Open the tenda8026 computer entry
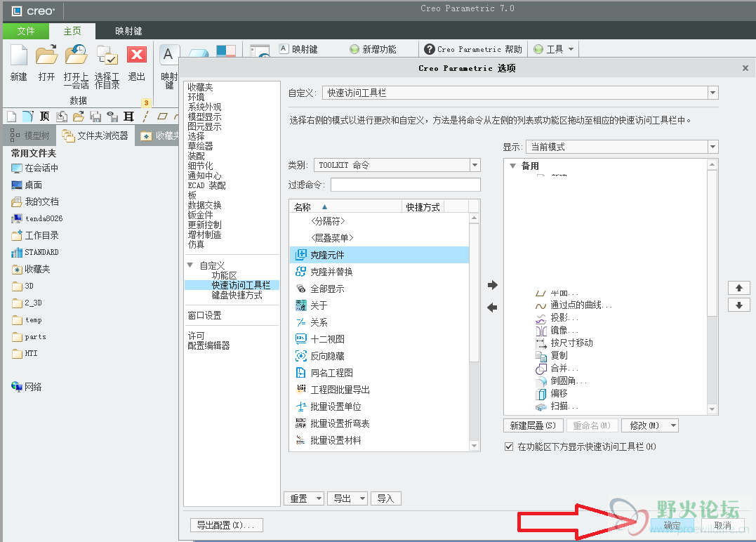The width and height of the screenshot is (756, 542). click(x=37, y=218)
